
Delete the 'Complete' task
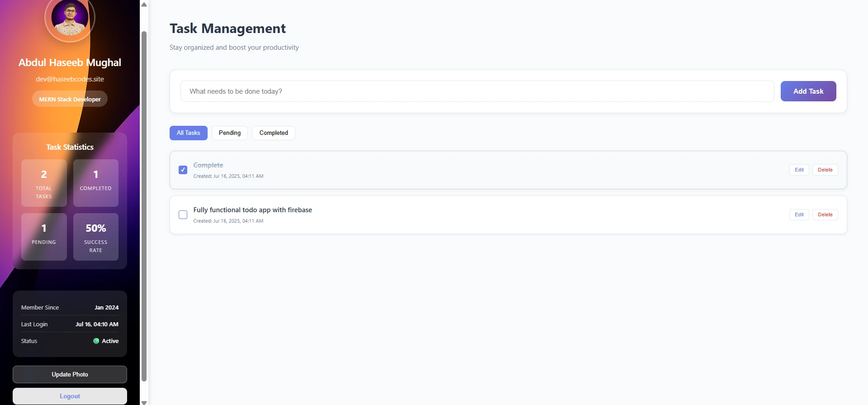(825, 170)
